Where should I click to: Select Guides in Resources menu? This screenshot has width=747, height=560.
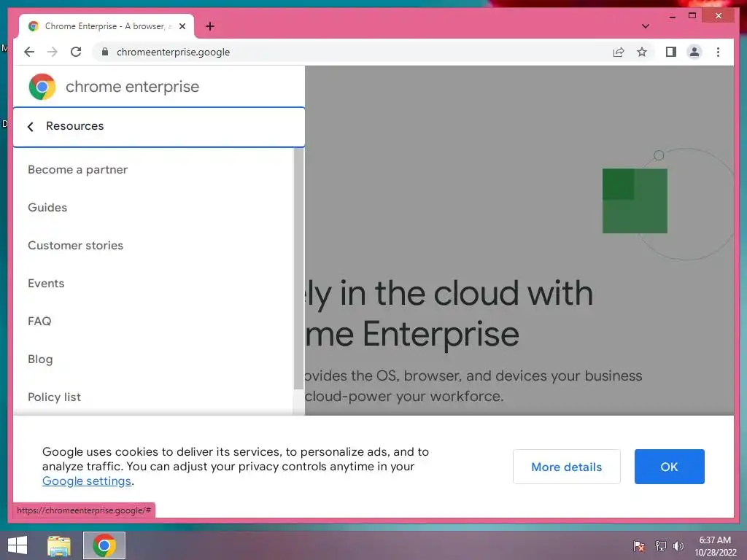(47, 208)
